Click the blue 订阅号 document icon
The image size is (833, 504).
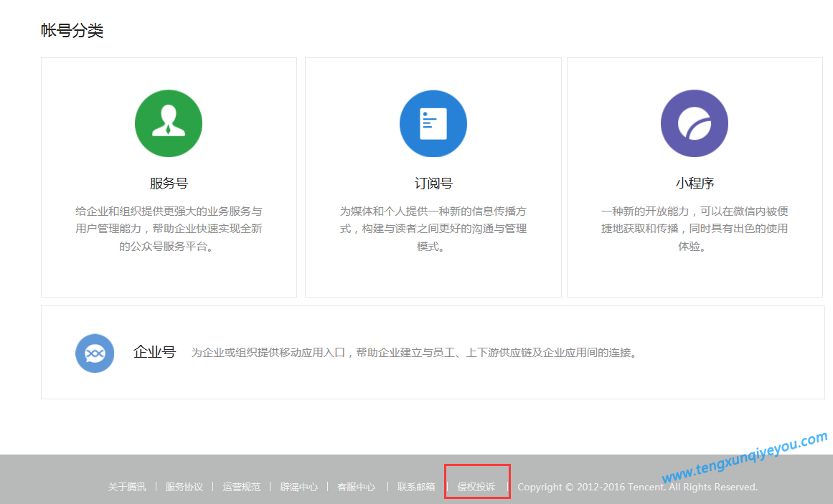(433, 123)
